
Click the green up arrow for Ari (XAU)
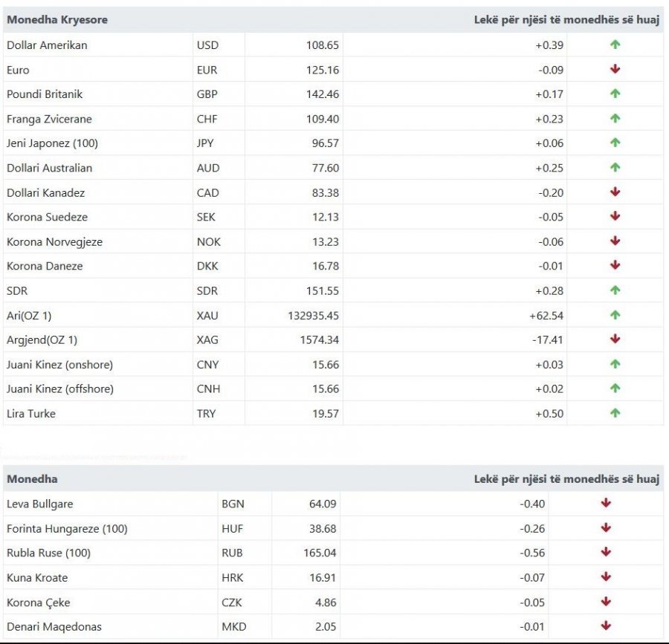615,315
